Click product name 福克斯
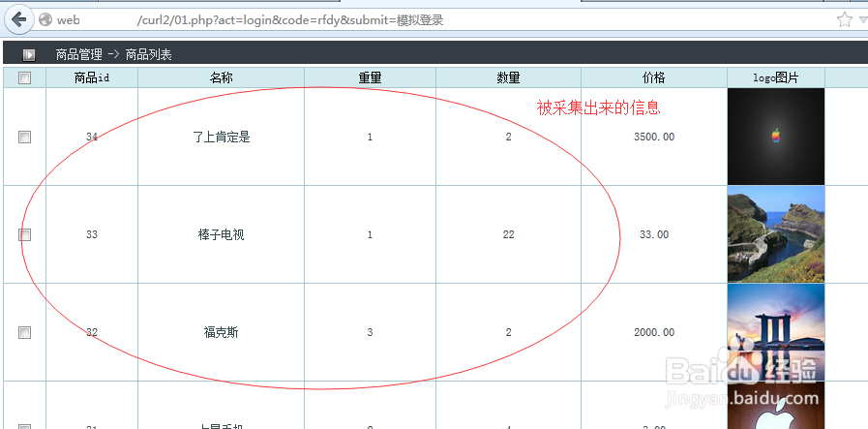Viewport: 868px width, 429px height. [x=221, y=332]
